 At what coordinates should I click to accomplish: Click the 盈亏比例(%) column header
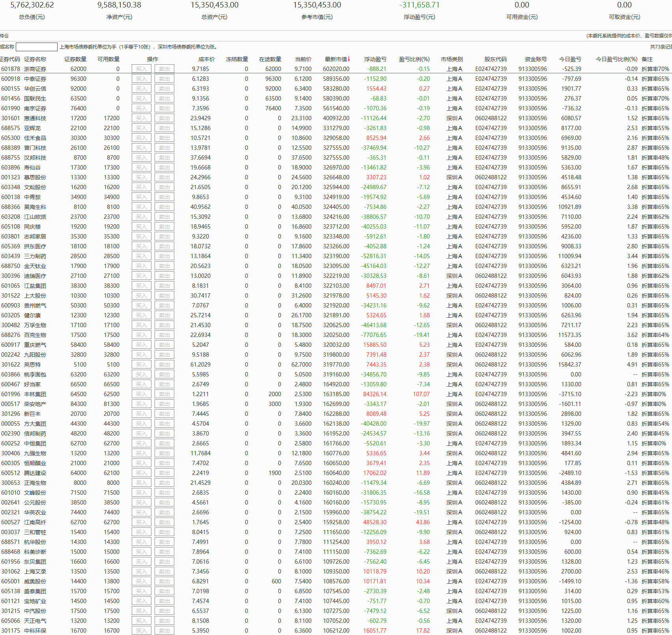[414, 59]
